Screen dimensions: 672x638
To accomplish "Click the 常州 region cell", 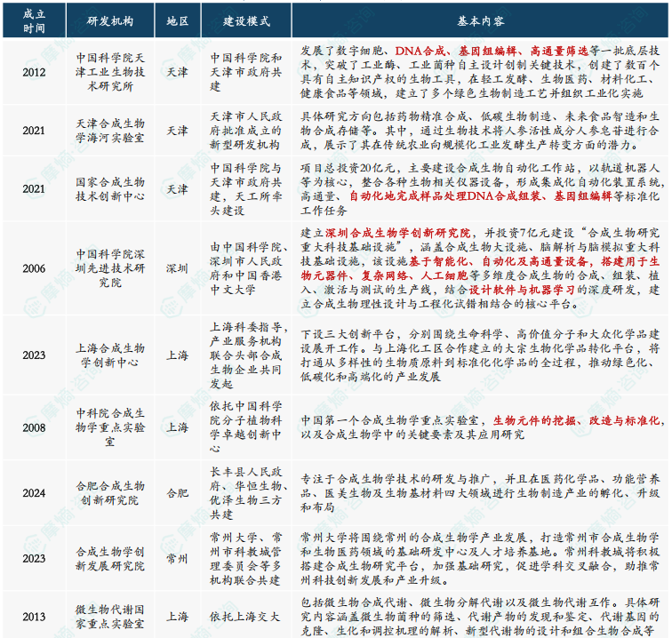I will (x=178, y=558).
